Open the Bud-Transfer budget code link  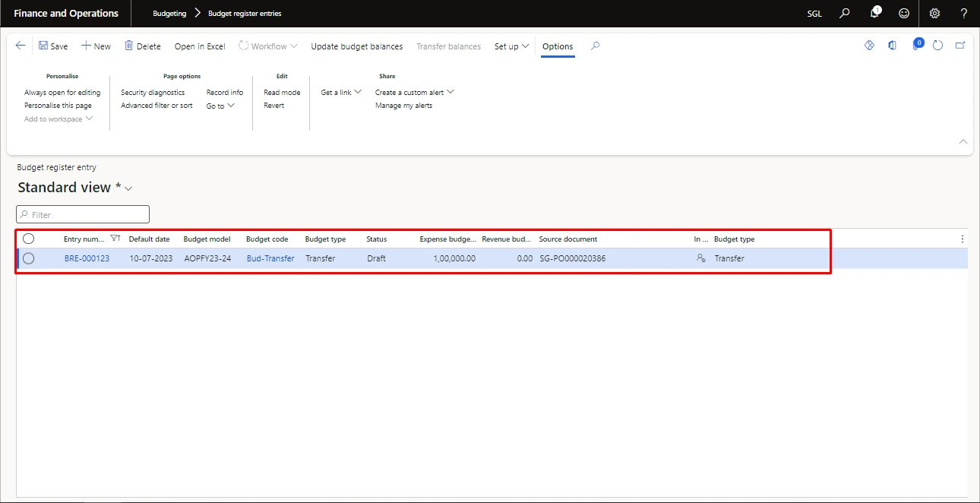270,258
